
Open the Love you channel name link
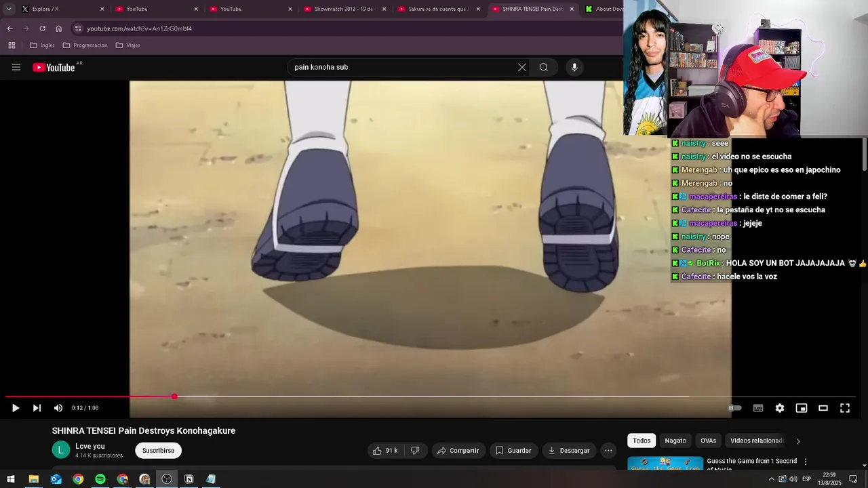(x=90, y=446)
